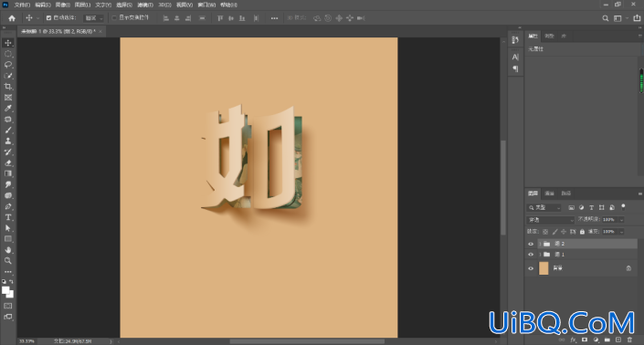The image size is (644, 345).
Task: Create new fill or adjustment layer
Action: (x=596, y=340)
